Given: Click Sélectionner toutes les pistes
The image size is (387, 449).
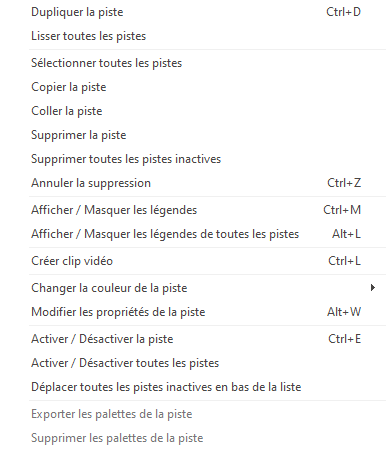Looking at the screenshot, I should click(208, 63).
